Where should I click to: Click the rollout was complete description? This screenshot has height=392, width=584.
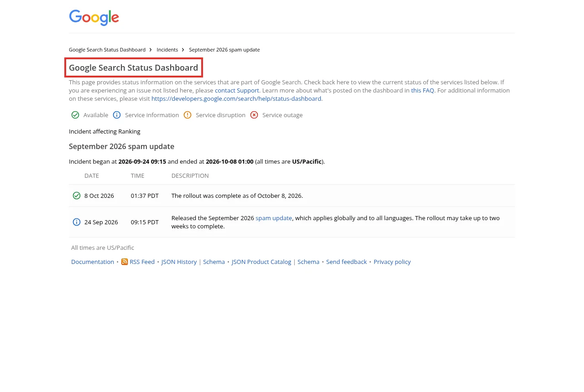[237, 196]
